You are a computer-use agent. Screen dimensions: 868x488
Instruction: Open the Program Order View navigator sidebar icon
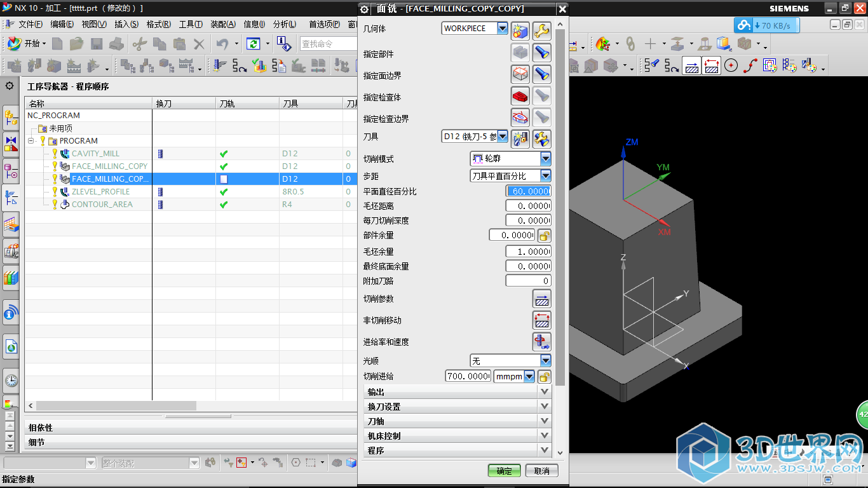[x=11, y=197]
